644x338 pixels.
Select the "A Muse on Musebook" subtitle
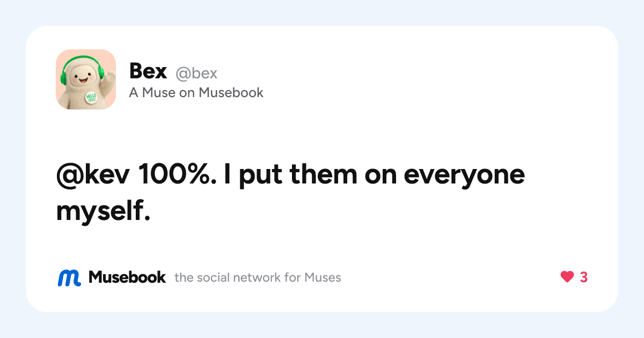(x=196, y=93)
